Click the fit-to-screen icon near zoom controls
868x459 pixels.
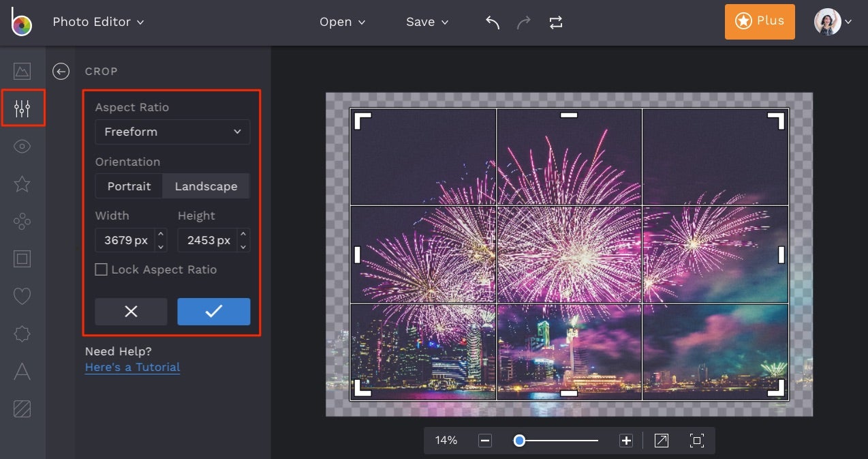(697, 441)
